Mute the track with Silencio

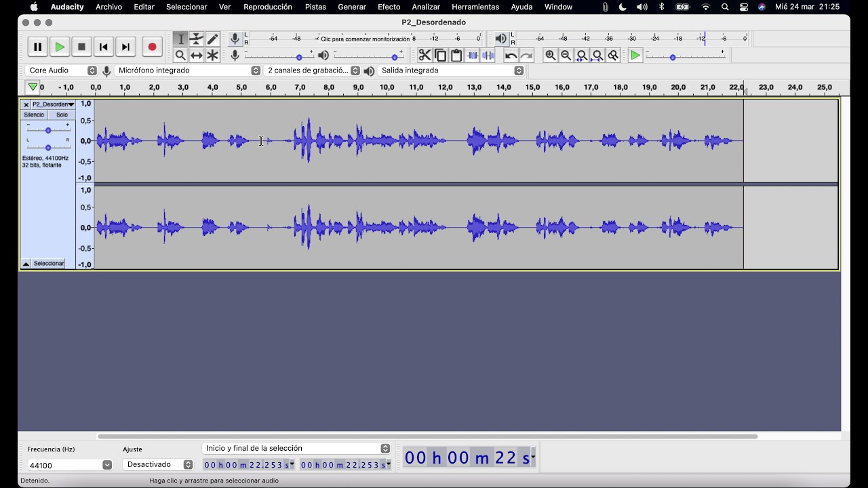pos(34,115)
